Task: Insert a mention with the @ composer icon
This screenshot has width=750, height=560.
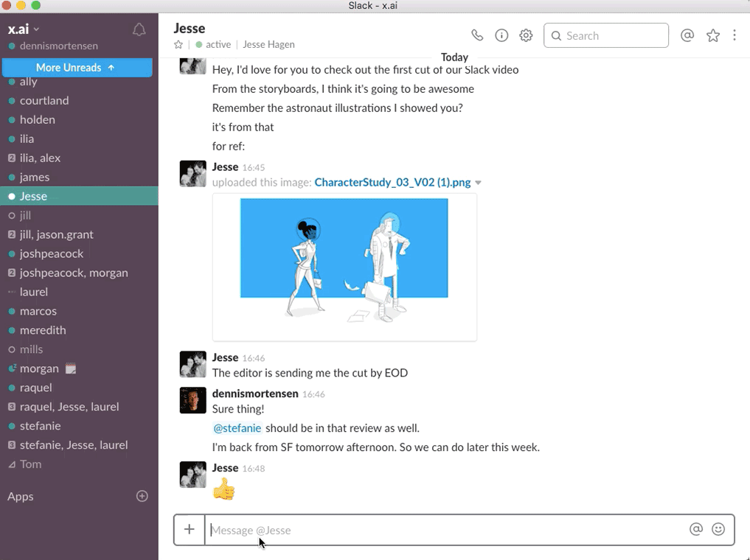Action: click(x=696, y=529)
